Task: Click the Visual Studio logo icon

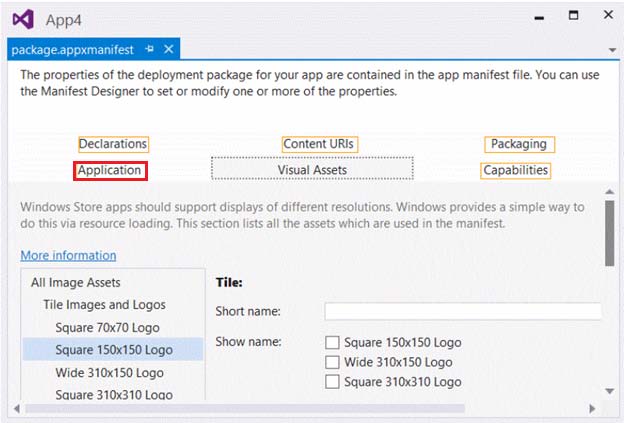Action: pyautogui.click(x=23, y=19)
